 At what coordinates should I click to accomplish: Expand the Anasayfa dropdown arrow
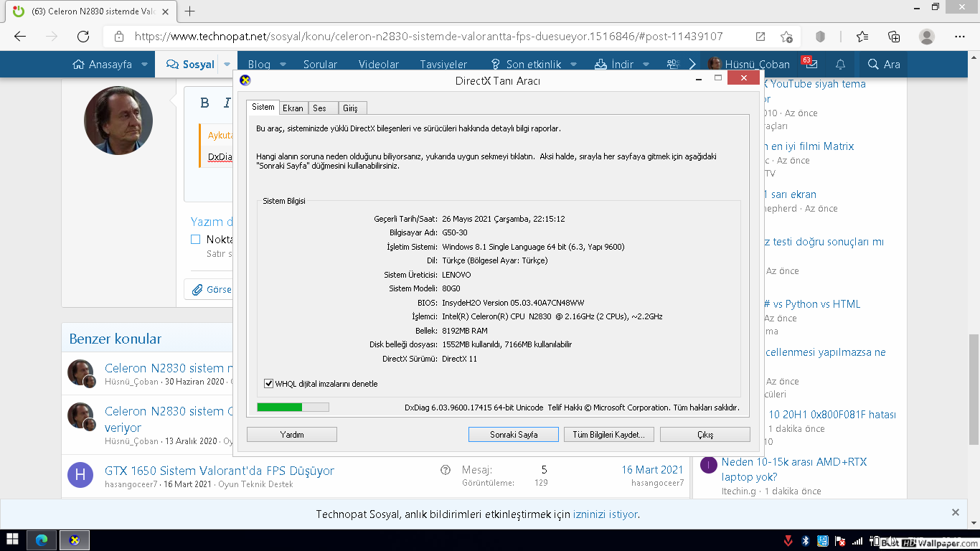(x=144, y=64)
